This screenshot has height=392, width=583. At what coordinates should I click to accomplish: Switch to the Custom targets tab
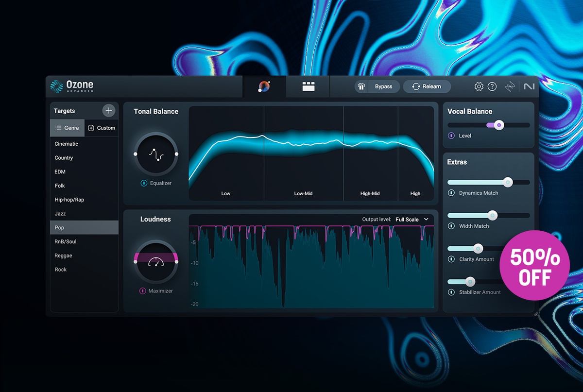coord(102,128)
